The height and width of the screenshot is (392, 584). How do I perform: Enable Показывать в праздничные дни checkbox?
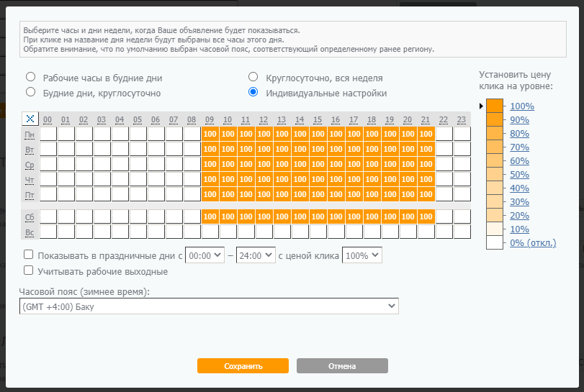(x=29, y=255)
